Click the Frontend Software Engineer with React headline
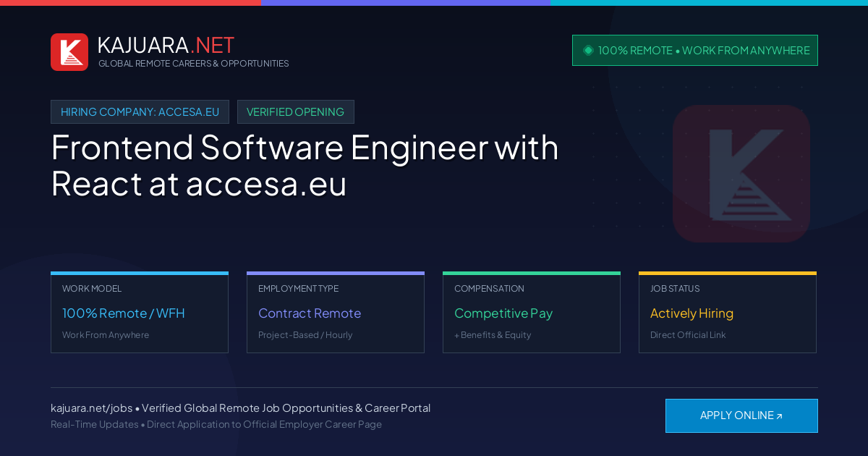This screenshot has height=456, width=868. pos(305,165)
